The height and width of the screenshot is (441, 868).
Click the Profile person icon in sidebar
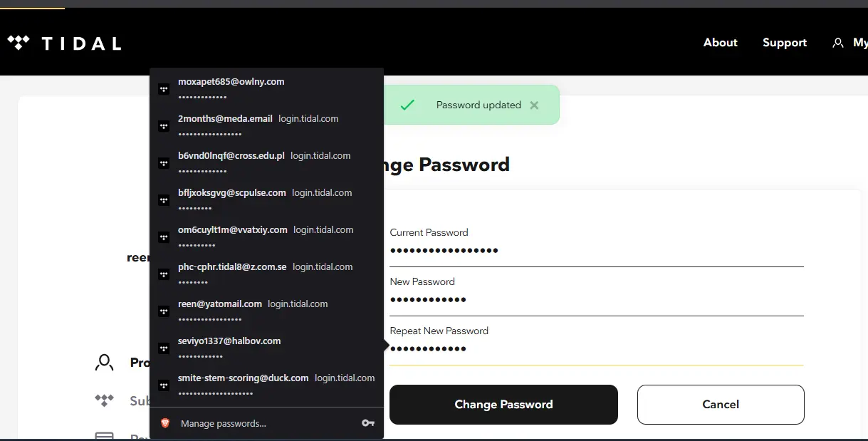tap(105, 363)
